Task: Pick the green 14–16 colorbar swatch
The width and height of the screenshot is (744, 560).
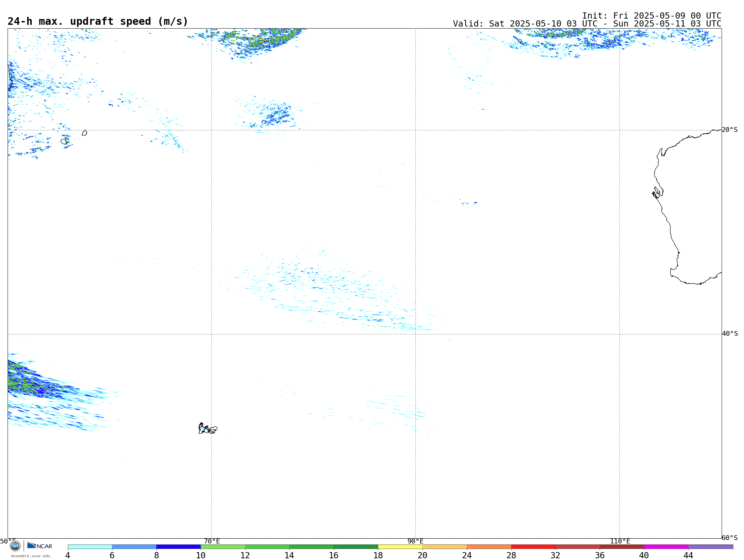Action: click(x=312, y=547)
